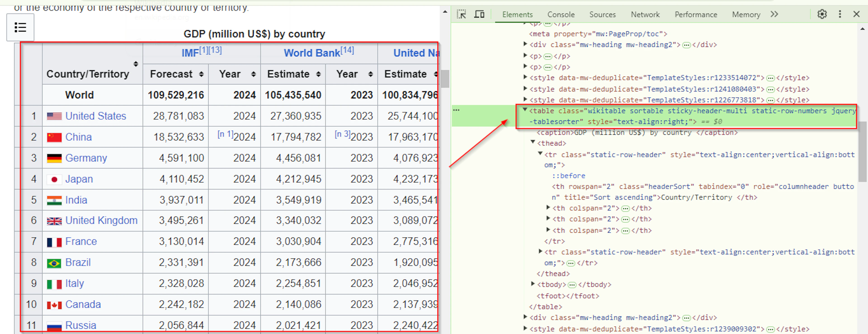Open DevTools three-dot options menu
868x334 pixels.
coord(840,14)
